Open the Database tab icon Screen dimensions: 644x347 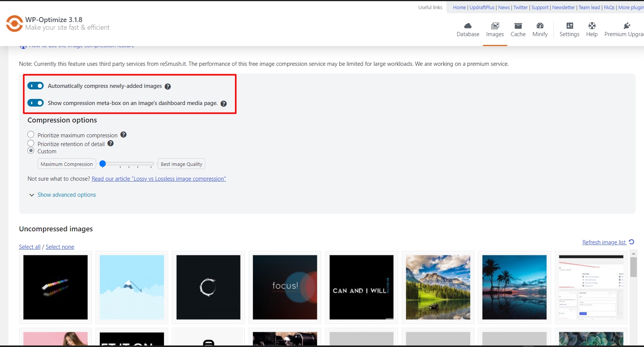(468, 25)
